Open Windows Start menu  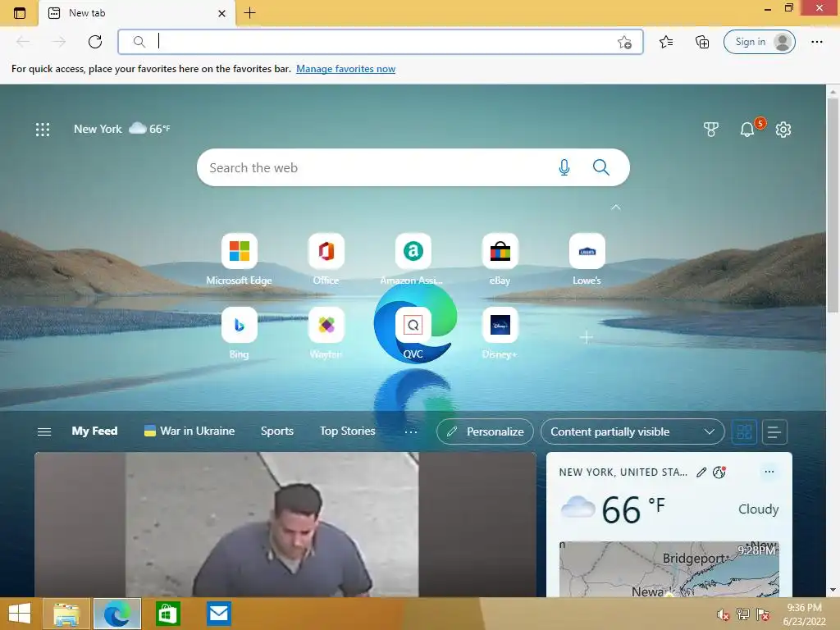coord(20,614)
